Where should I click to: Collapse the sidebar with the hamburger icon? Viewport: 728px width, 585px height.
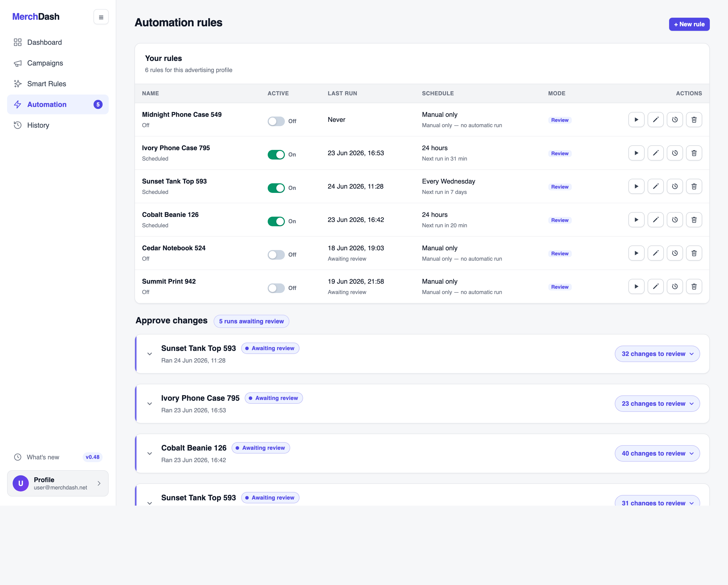coord(101,17)
